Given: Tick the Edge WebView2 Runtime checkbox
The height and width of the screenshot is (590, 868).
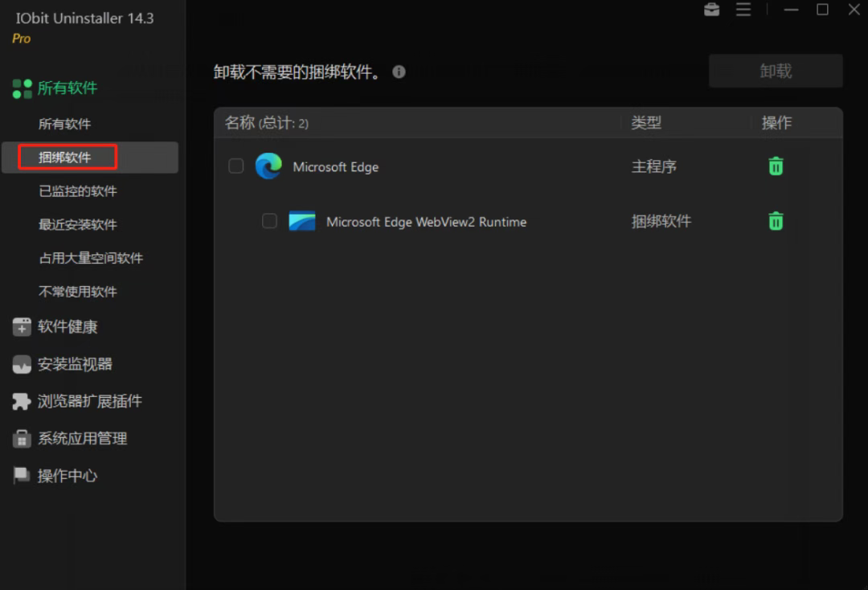Looking at the screenshot, I should pyautogui.click(x=270, y=221).
